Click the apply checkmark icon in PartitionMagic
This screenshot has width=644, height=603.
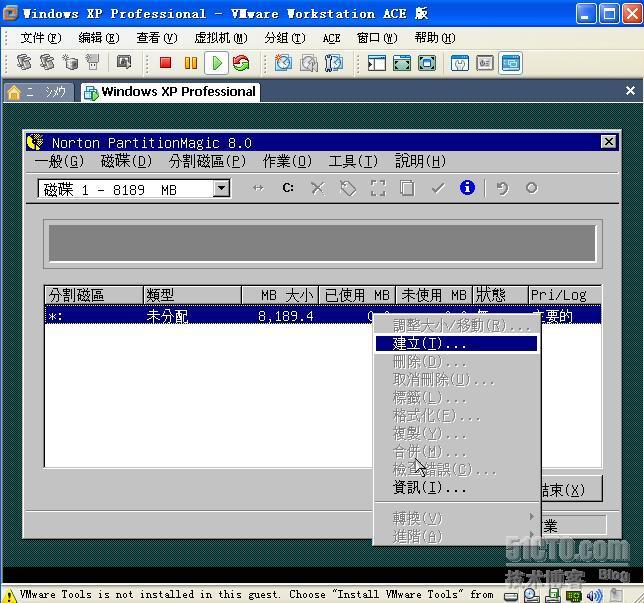point(438,189)
